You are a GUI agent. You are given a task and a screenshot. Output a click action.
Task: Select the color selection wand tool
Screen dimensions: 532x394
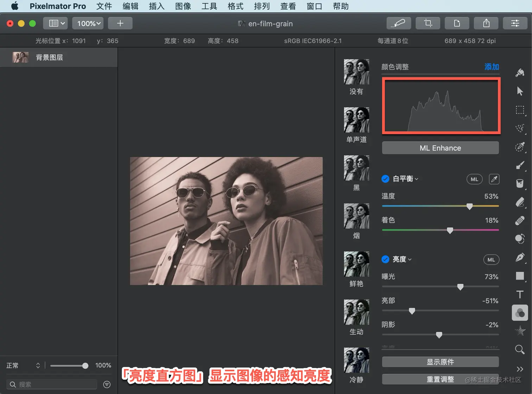520,147
